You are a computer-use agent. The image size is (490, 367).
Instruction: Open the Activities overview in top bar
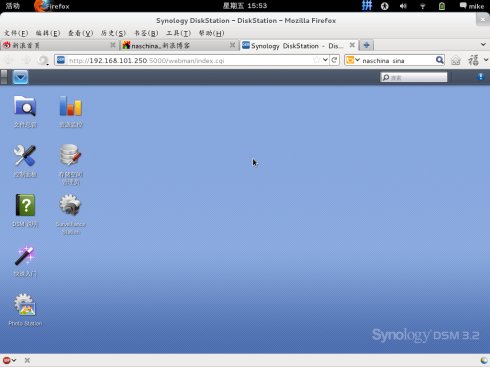click(13, 6)
